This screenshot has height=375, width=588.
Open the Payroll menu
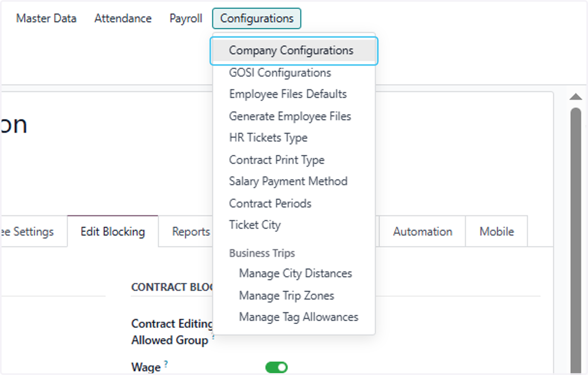186,19
